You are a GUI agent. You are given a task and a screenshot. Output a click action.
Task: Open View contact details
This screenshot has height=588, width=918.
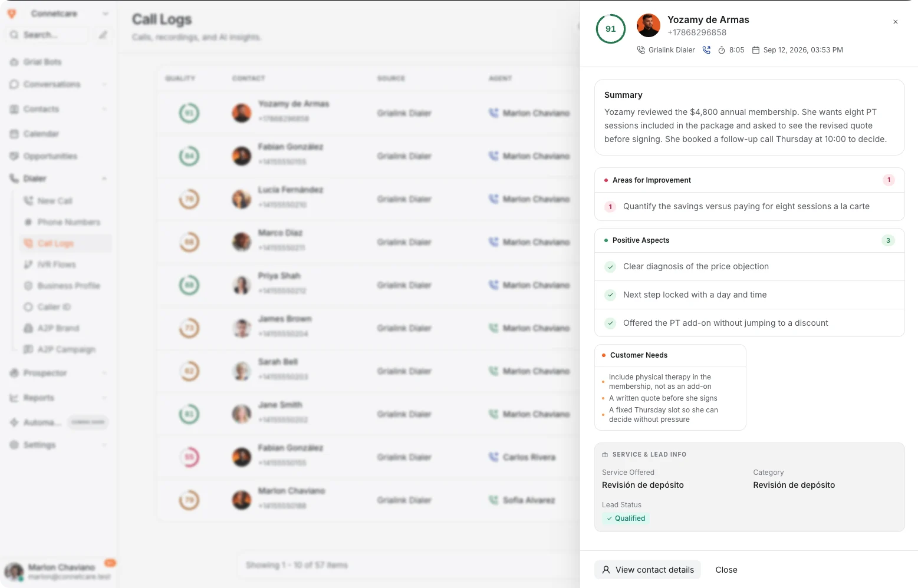pyautogui.click(x=647, y=570)
